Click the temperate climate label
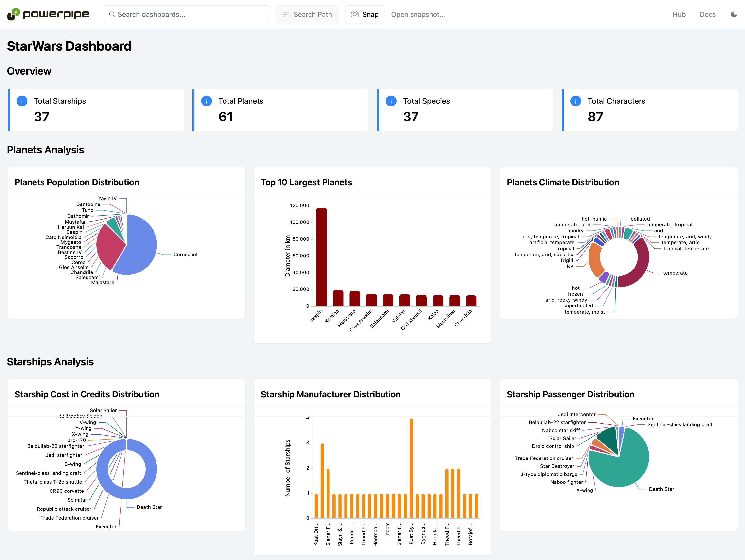Image resolution: width=745 pixels, height=560 pixels. [675, 273]
